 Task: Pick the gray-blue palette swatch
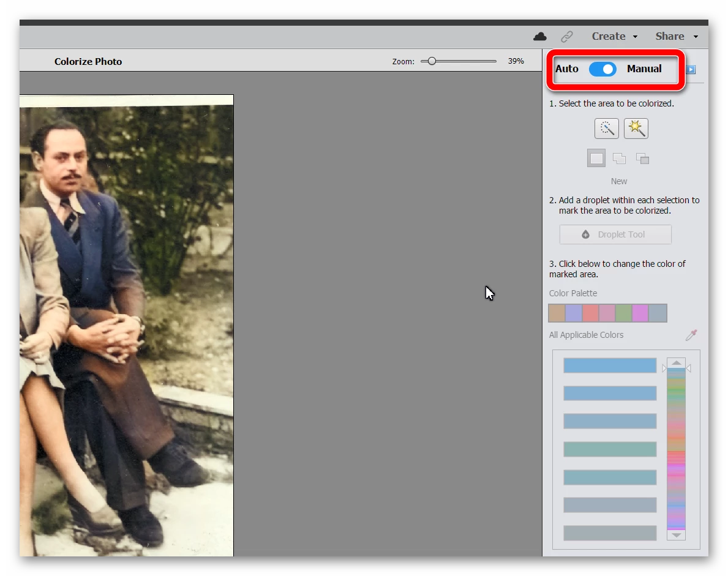pos(658,313)
